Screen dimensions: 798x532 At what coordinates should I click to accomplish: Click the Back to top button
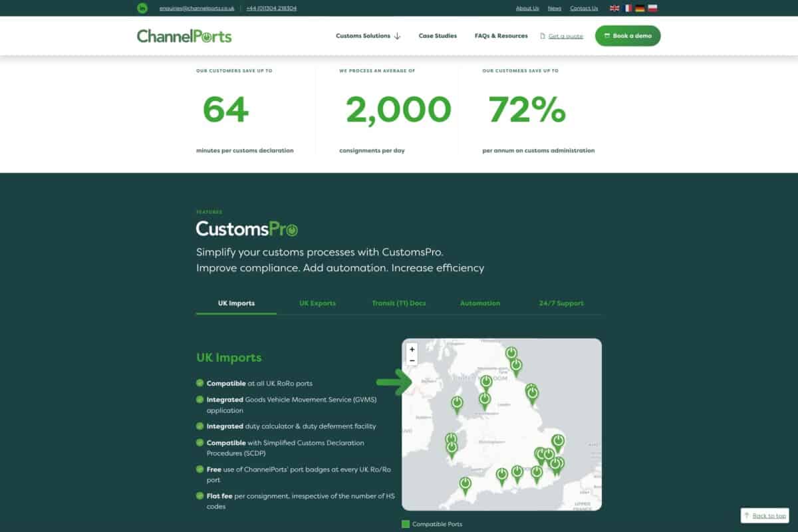765,515
